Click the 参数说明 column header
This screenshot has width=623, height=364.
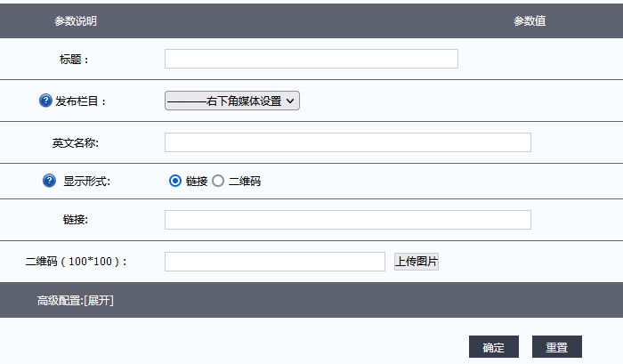pyautogui.click(x=76, y=20)
